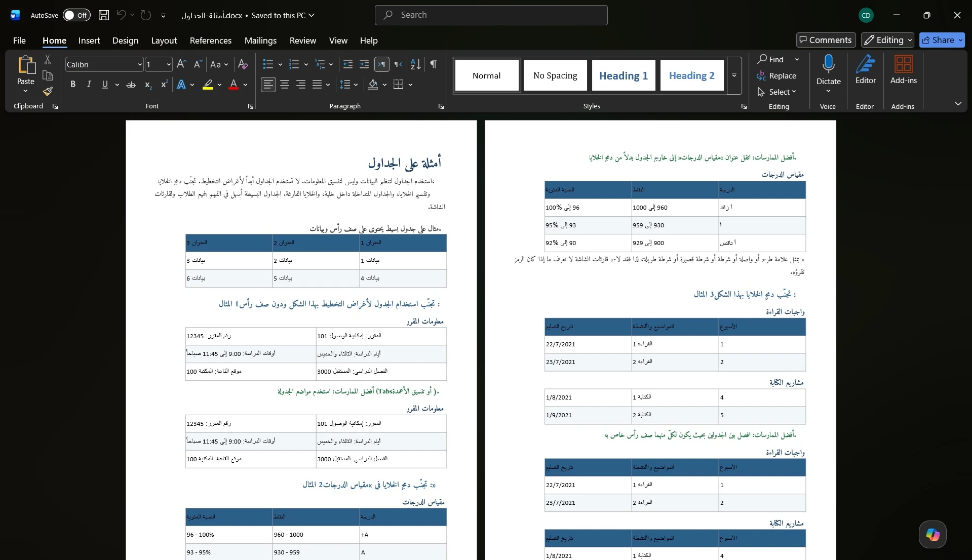The height and width of the screenshot is (560, 972).
Task: Switch to the Layout tab
Action: point(164,41)
